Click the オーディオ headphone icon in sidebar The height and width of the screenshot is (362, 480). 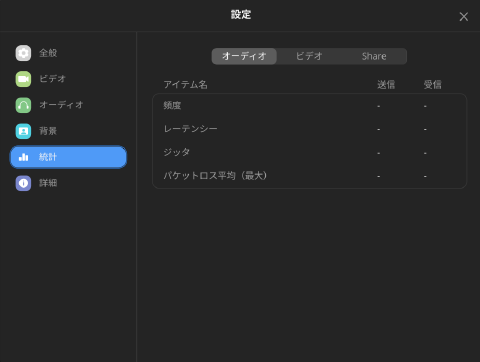(23, 105)
